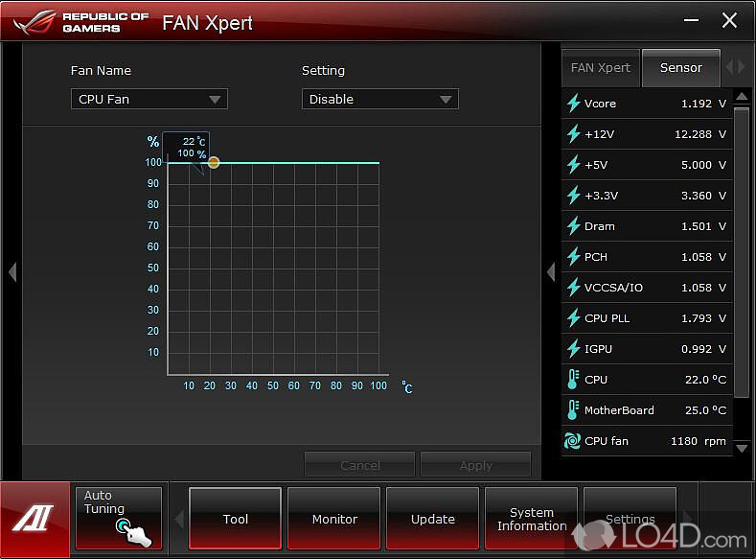756x559 pixels.
Task: Click the +5V lightning bolt icon
Action: pos(573,165)
